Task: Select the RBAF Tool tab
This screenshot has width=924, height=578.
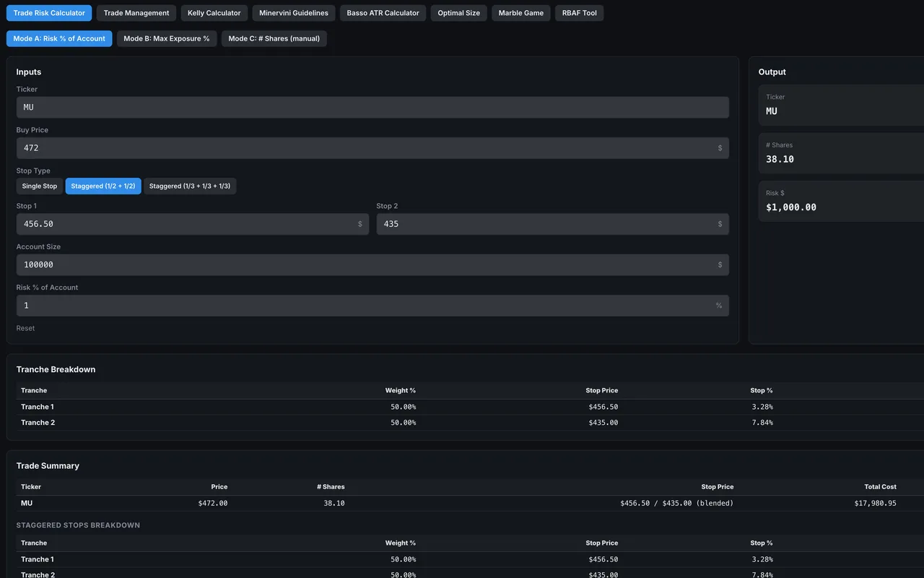Action: (580, 13)
